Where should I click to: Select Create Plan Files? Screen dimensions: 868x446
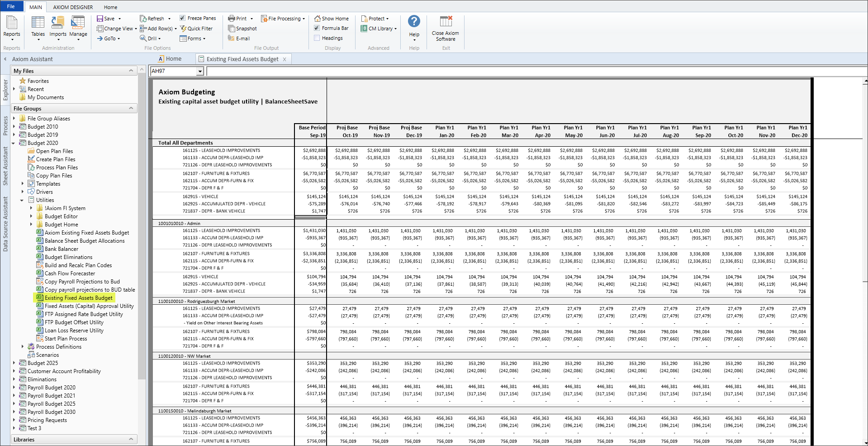[52, 159]
